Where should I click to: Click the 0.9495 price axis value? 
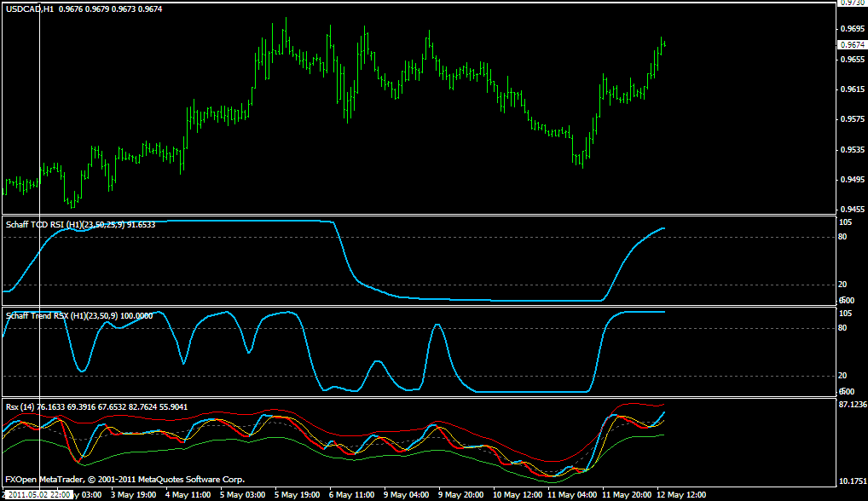pyautogui.click(x=853, y=179)
